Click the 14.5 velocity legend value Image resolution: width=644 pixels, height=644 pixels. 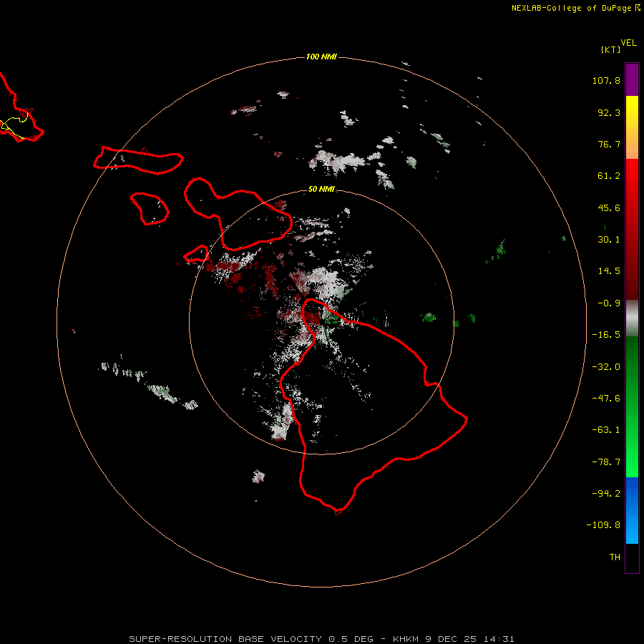tap(609, 271)
